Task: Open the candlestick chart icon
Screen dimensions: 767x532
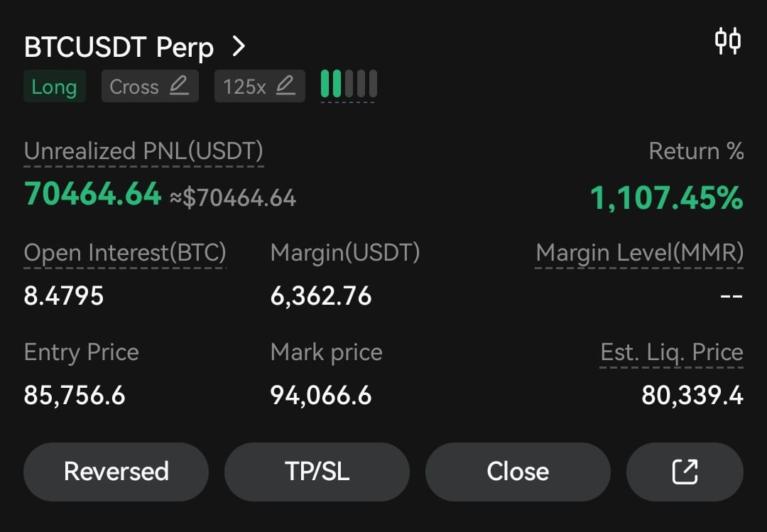Action: point(727,41)
